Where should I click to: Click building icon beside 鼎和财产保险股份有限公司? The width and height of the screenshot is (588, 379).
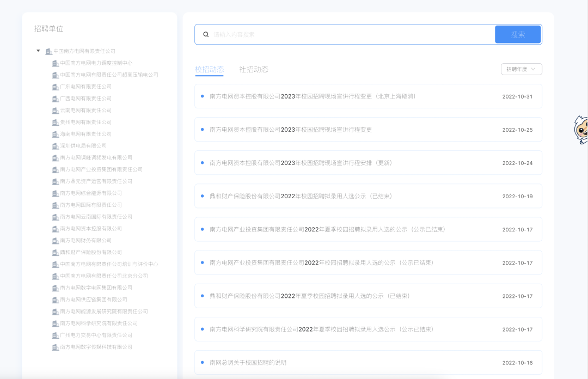56,253
